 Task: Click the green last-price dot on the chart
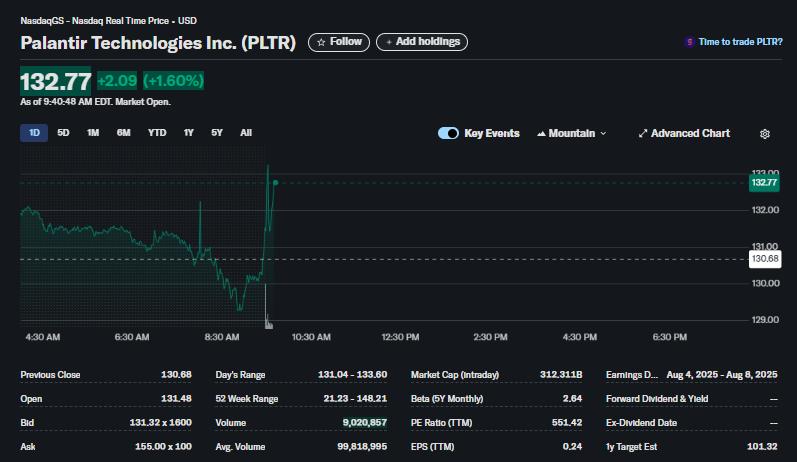pyautogui.click(x=275, y=183)
